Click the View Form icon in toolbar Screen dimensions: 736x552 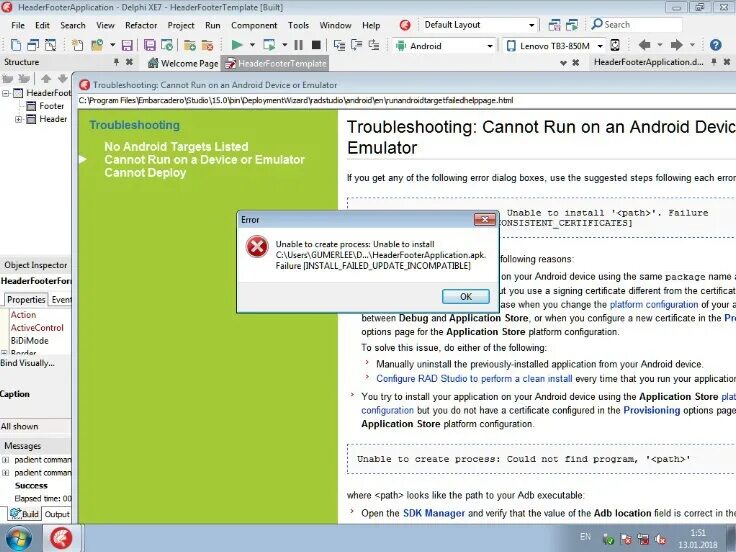(x=50, y=45)
